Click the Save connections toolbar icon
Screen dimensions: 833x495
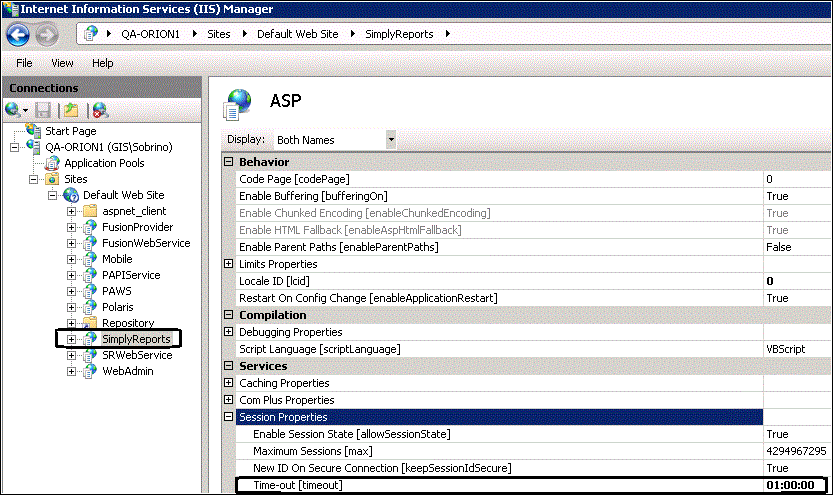(43, 109)
